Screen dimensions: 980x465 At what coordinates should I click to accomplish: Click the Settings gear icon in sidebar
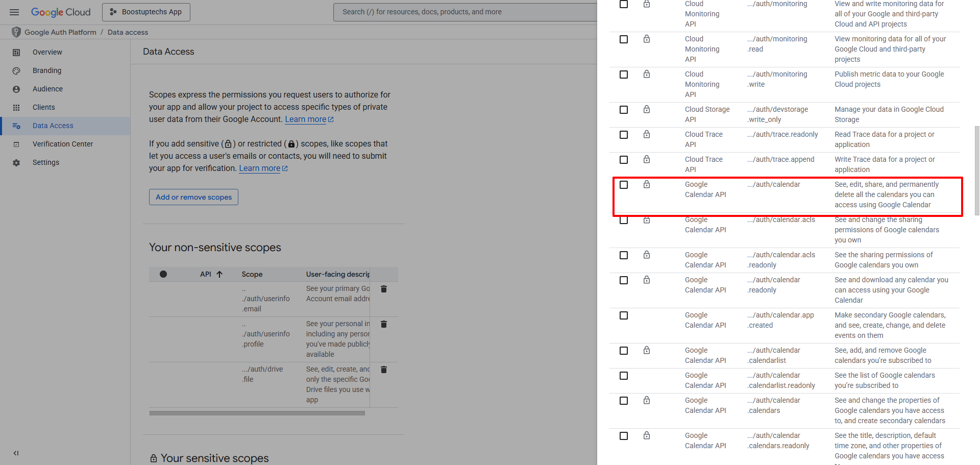(16, 162)
